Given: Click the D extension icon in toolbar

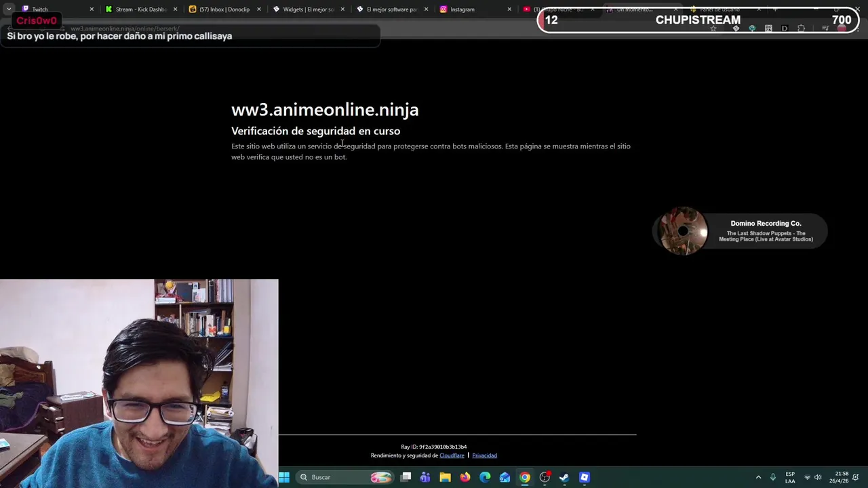Looking at the screenshot, I should pyautogui.click(x=785, y=28).
